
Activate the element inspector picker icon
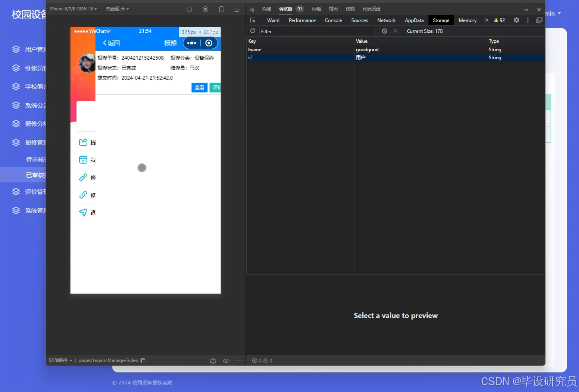pos(253,20)
